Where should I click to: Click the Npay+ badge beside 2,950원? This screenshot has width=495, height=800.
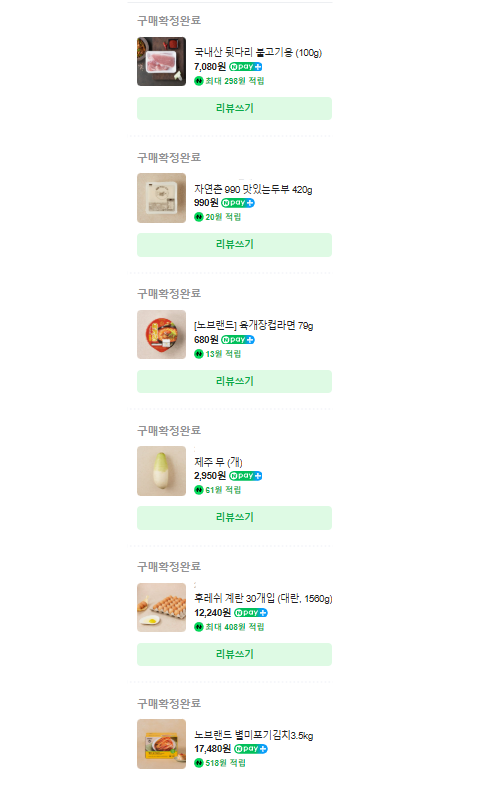245,476
